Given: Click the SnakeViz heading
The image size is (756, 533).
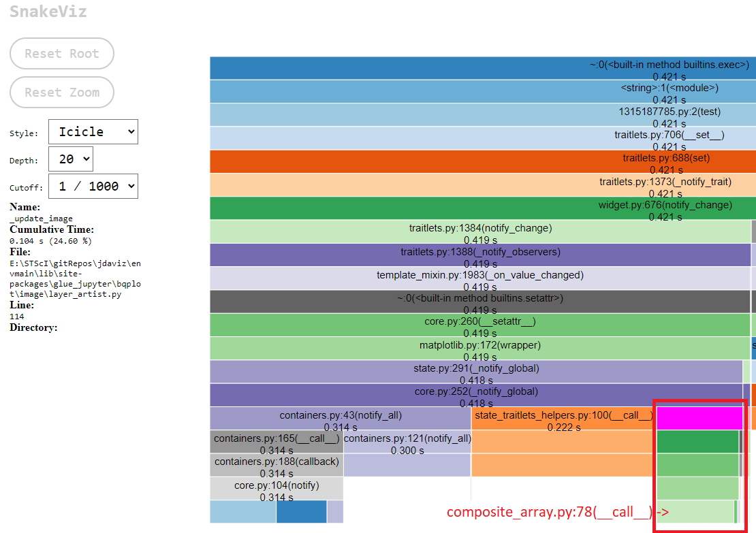Looking at the screenshot, I should [x=47, y=11].
